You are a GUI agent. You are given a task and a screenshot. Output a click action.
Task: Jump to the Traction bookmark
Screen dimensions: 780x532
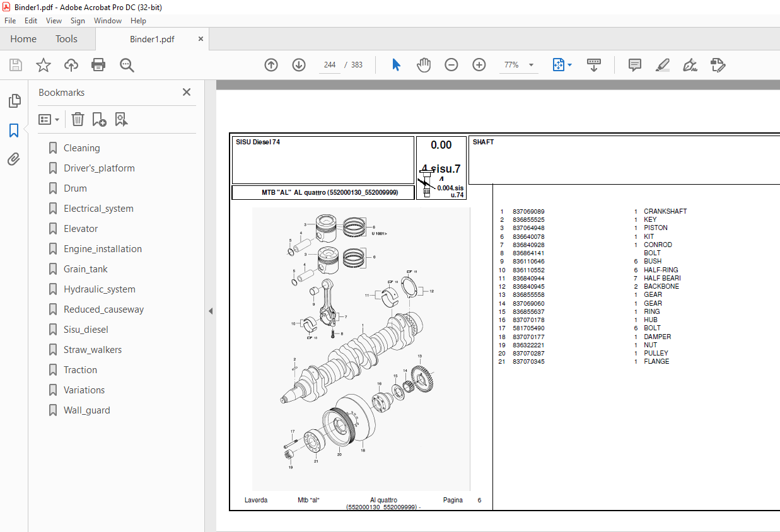[80, 370]
